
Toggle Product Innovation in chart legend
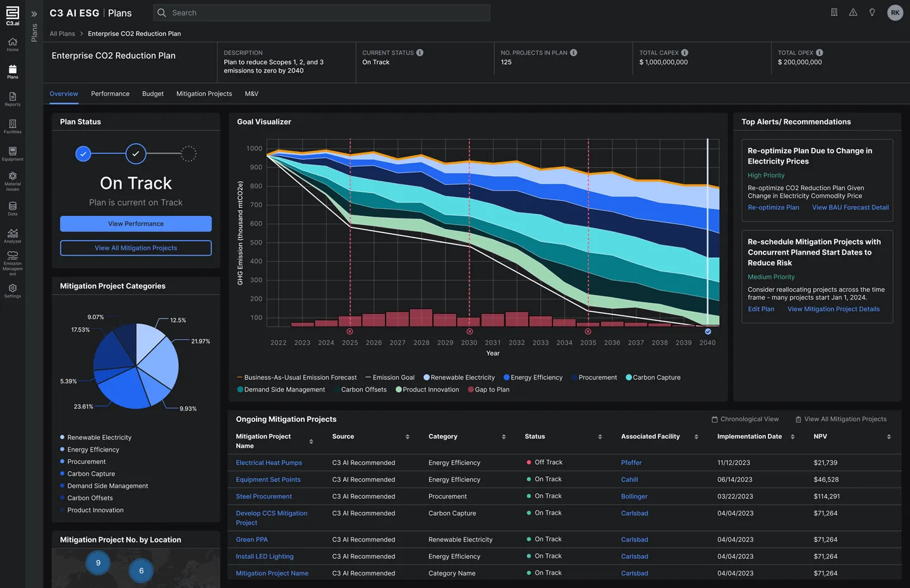pos(427,390)
